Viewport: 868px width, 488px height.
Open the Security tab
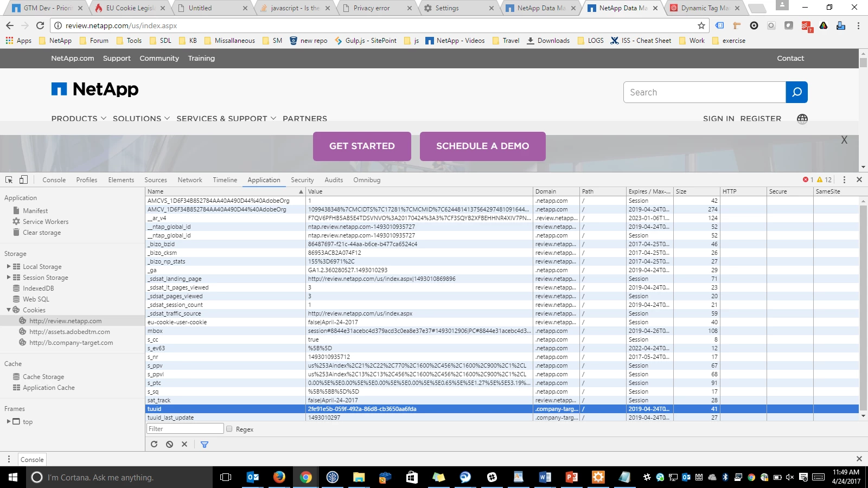[x=302, y=180]
